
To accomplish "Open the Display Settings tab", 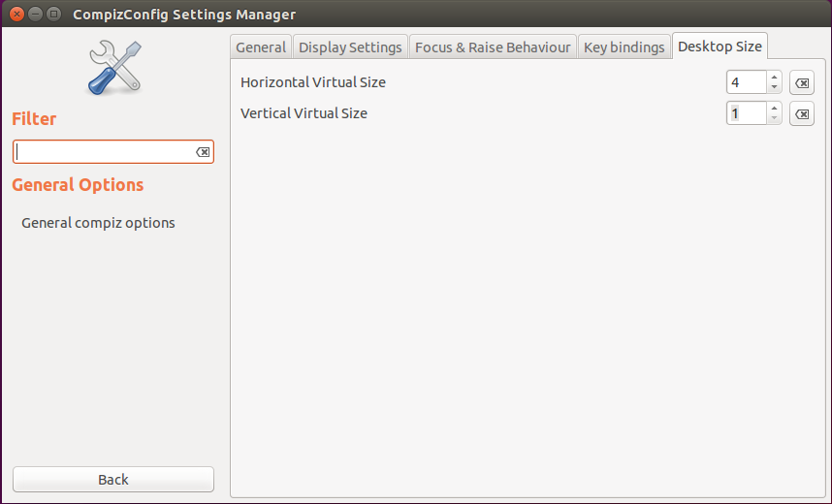I will tap(350, 47).
